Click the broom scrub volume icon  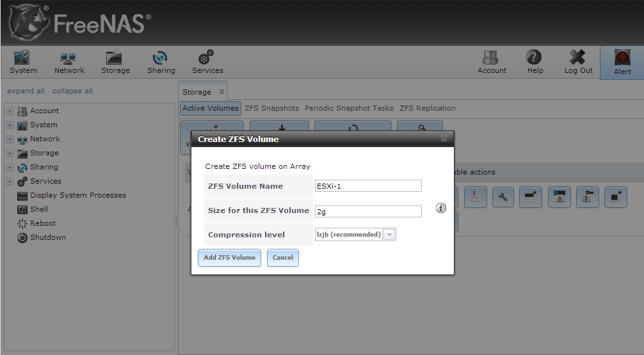coord(475,197)
